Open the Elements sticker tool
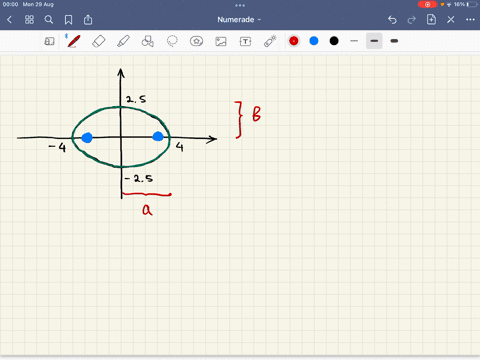 click(x=196, y=41)
